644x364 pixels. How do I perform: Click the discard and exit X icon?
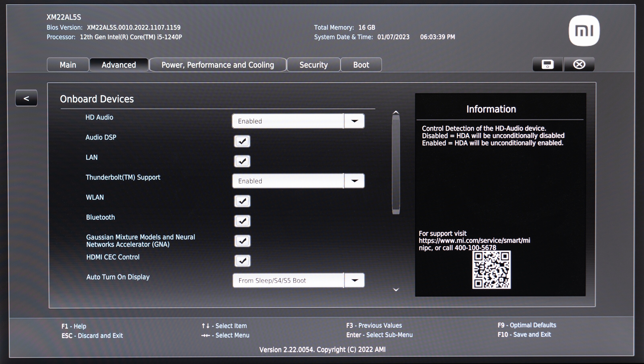click(x=579, y=65)
